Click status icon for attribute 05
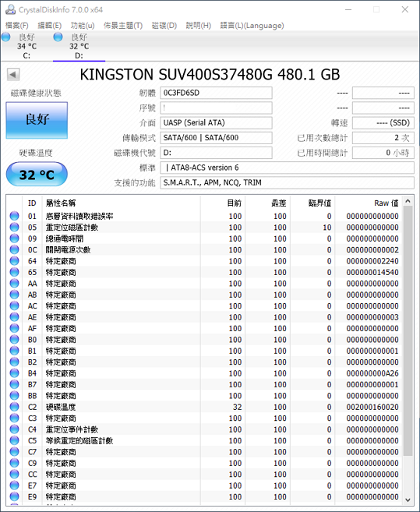Image resolution: width=420 pixels, height=512 pixels. [x=14, y=227]
